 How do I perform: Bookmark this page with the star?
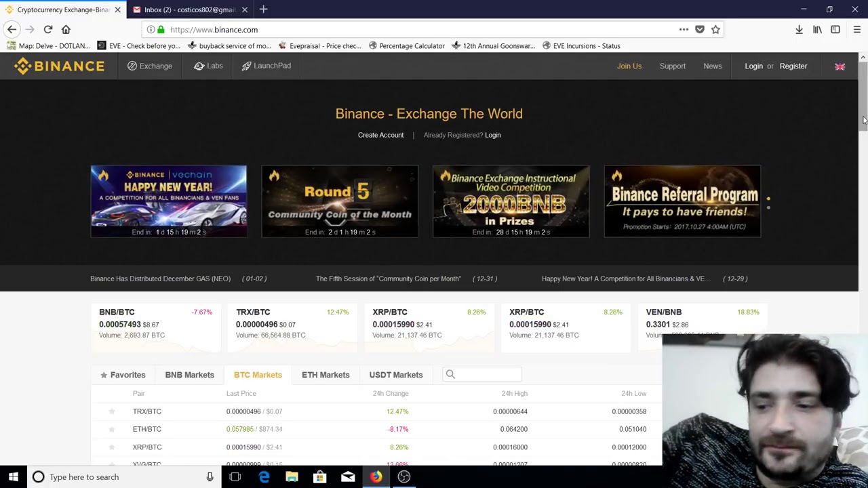click(715, 29)
